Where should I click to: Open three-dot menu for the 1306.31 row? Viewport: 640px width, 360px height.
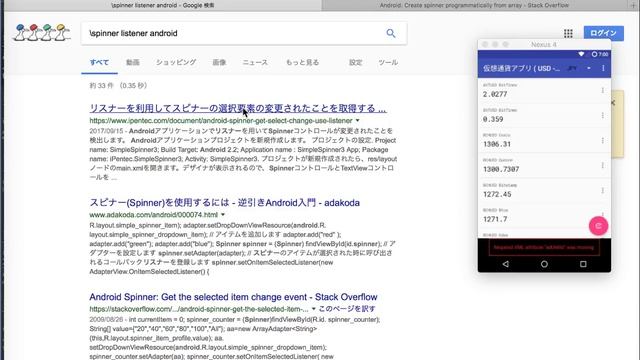pos(602,140)
